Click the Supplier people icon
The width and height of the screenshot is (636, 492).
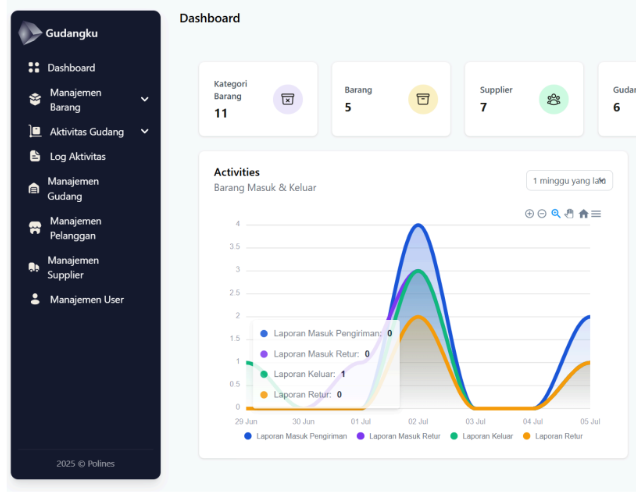point(553,99)
